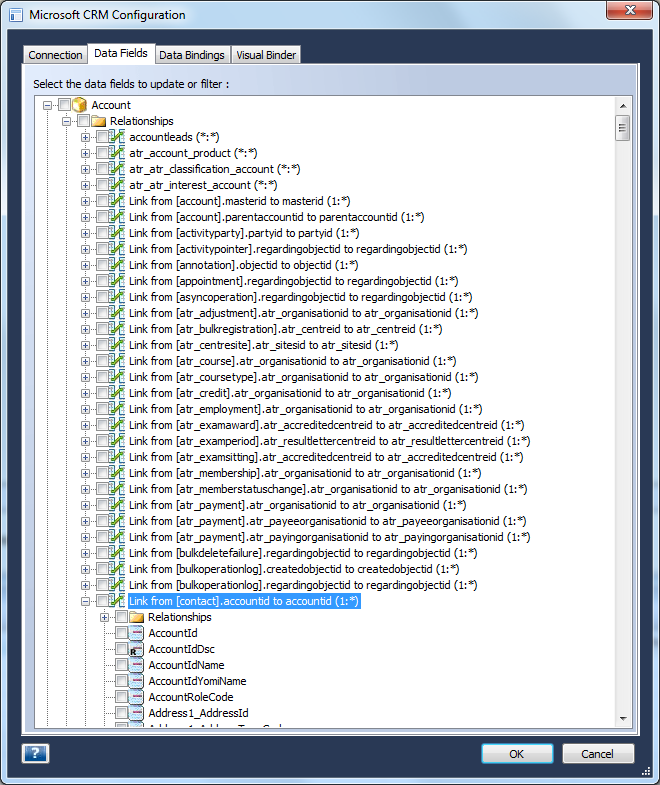The image size is (660, 785).
Task: Tick the [atr_course] link checkbox
Action: 103,361
